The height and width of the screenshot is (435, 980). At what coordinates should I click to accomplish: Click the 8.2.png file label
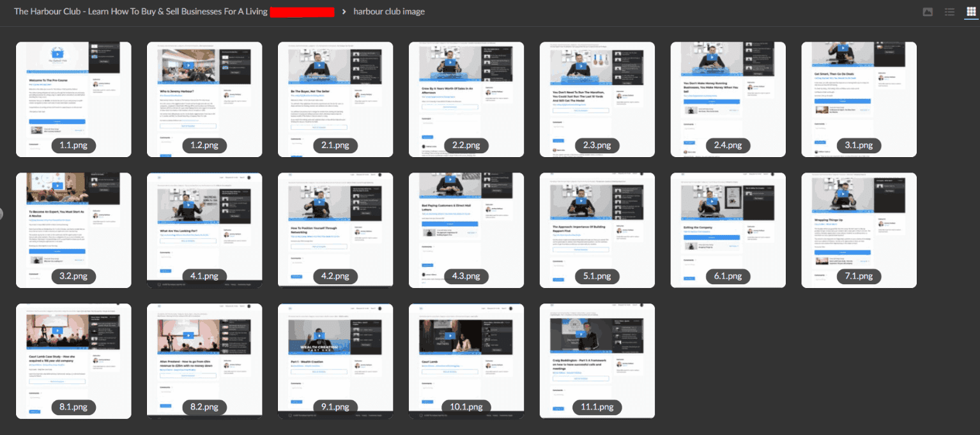(204, 407)
